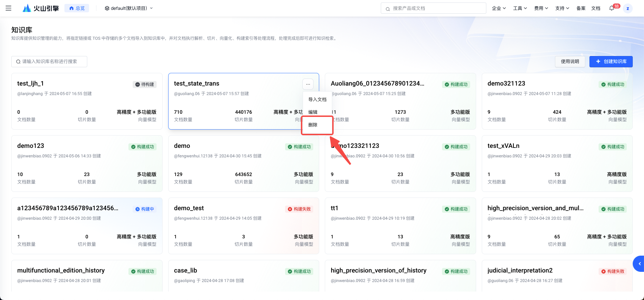Image resolution: width=644 pixels, height=300 pixels.
Task: Go to the 备案 page
Action: (x=581, y=8)
